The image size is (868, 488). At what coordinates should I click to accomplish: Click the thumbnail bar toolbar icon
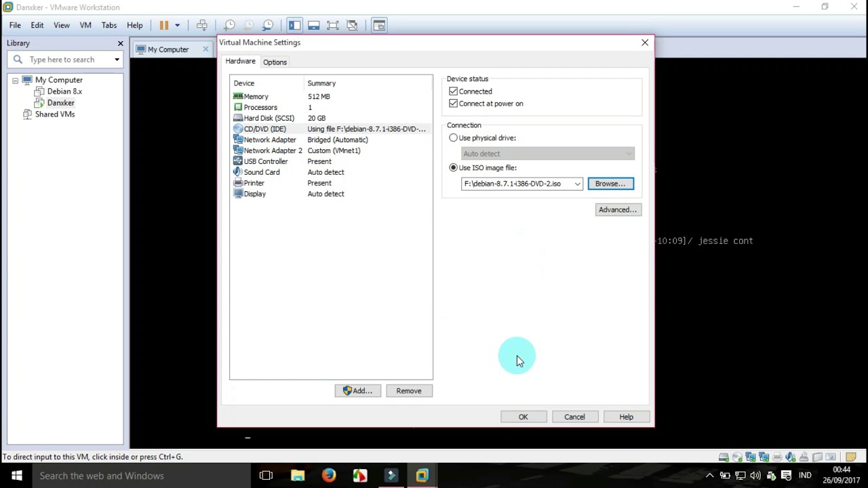pos(313,25)
